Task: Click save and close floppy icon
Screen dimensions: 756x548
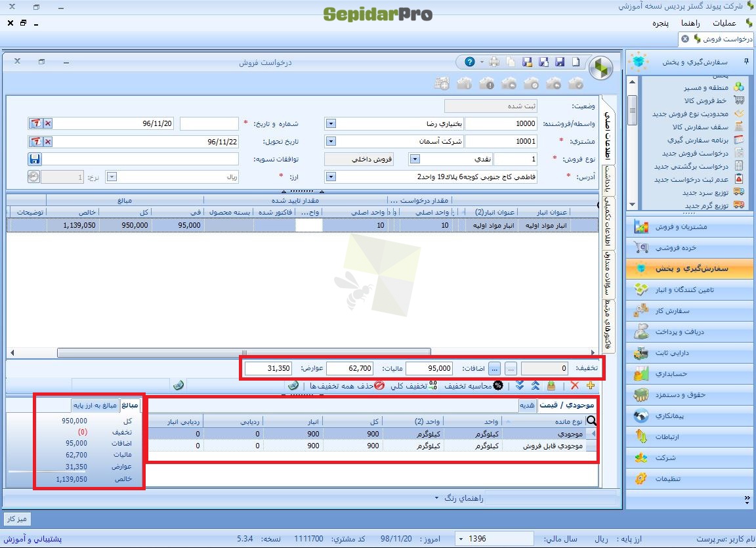Action: point(528,62)
